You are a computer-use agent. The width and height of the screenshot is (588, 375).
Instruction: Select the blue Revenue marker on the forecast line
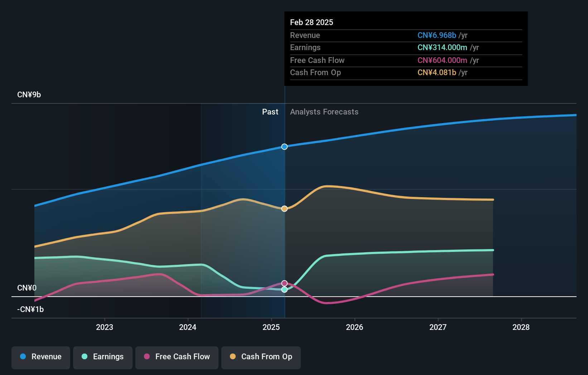pos(284,147)
